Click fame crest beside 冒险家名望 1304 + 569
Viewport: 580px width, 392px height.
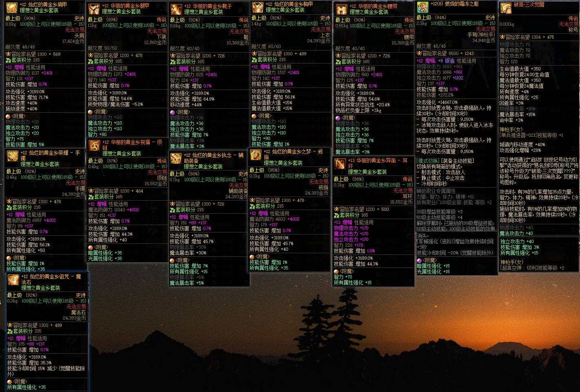coord(9,54)
